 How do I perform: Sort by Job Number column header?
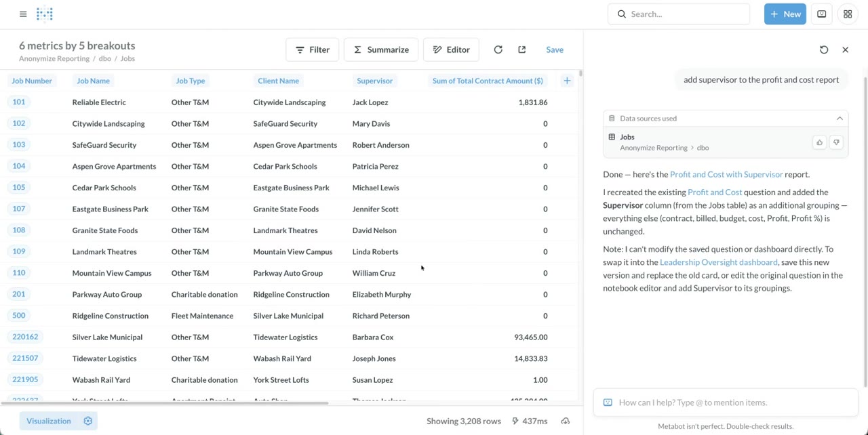click(x=32, y=81)
